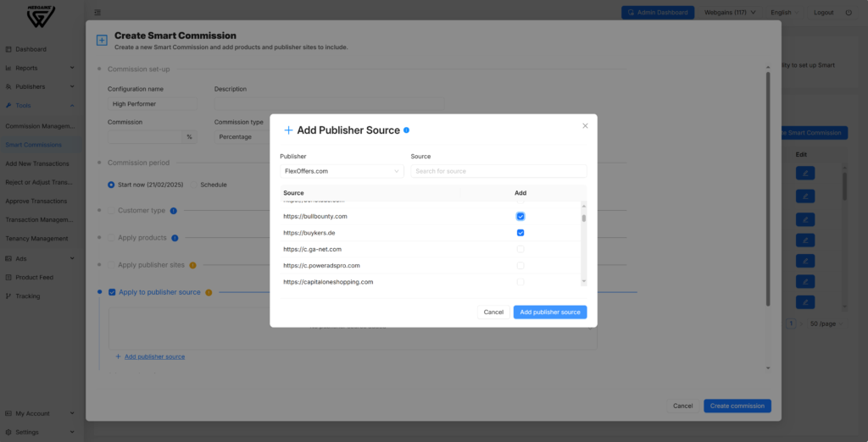The width and height of the screenshot is (868, 442).
Task: Open the English language dropdown
Action: pos(784,12)
